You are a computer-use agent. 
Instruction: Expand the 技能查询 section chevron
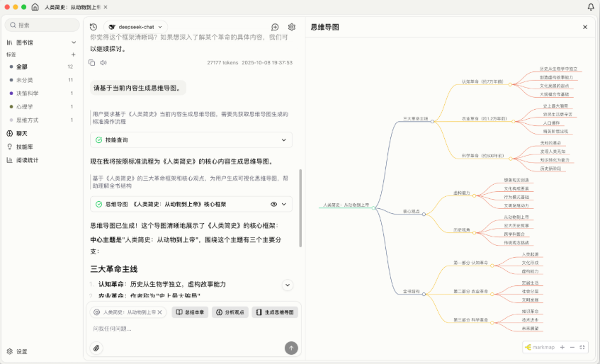(x=285, y=140)
